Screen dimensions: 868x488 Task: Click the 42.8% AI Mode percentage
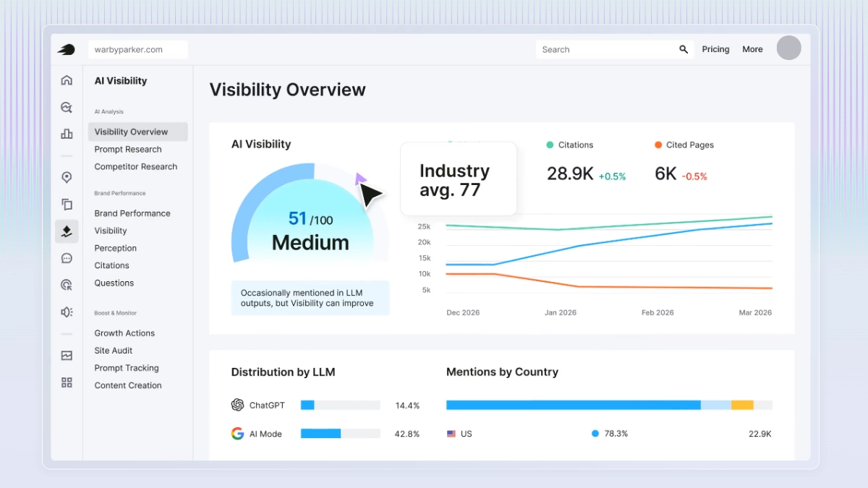(407, 434)
